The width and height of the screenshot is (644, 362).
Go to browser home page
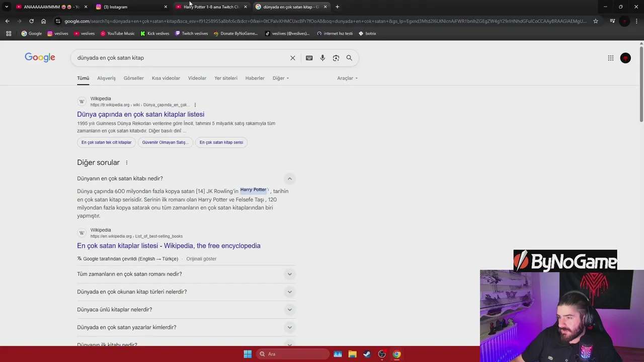44,21
